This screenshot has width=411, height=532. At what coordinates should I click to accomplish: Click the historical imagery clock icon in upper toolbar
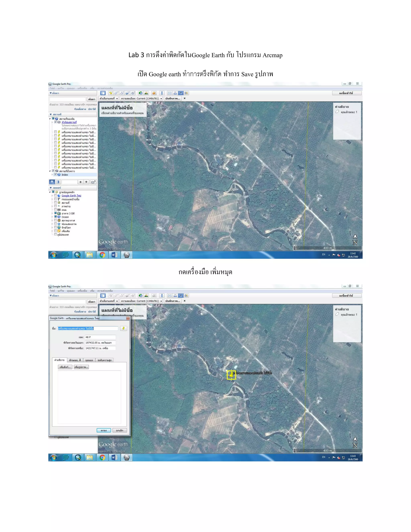click(x=140, y=93)
